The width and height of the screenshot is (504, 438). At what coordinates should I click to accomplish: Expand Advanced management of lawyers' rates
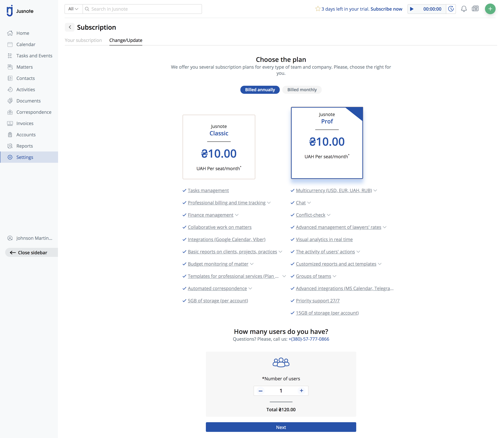coord(385,227)
